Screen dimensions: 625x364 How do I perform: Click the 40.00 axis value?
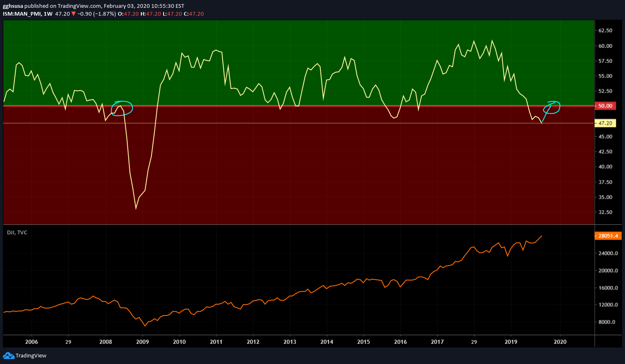pos(605,167)
